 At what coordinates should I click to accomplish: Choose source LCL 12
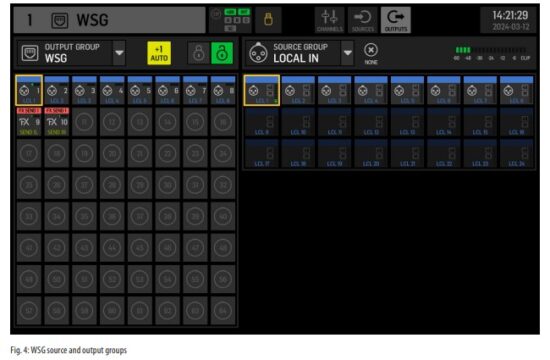[371, 122]
